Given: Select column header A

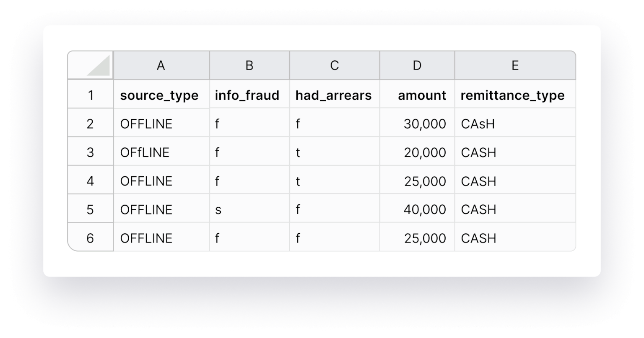Looking at the screenshot, I should [x=161, y=65].
